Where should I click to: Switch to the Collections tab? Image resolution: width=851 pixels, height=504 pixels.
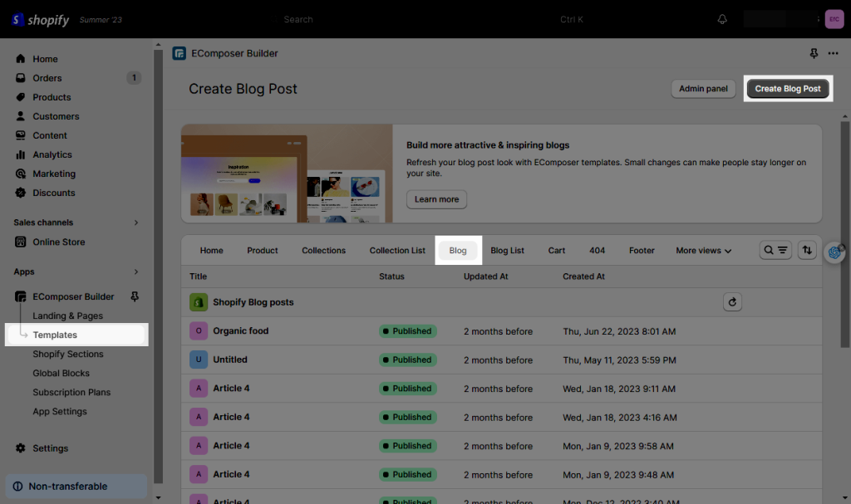[323, 251]
